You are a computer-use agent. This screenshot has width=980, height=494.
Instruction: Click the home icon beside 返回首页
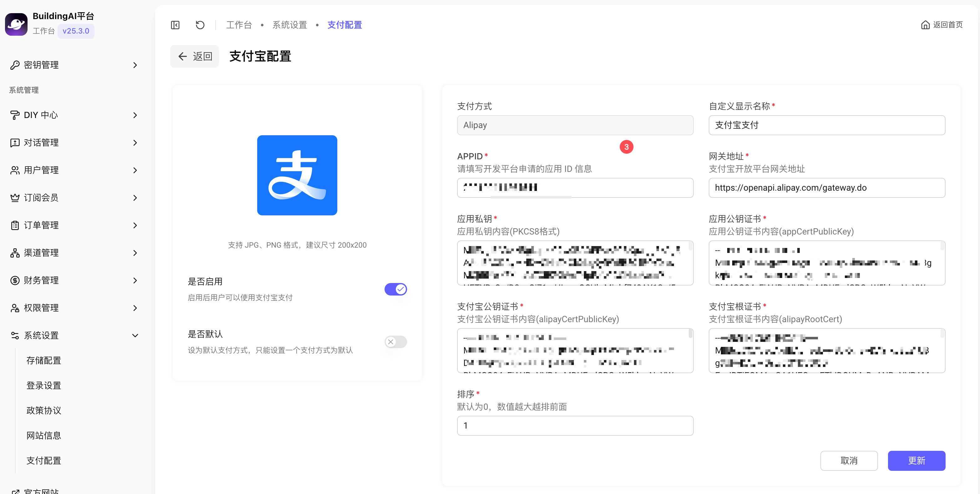click(925, 25)
